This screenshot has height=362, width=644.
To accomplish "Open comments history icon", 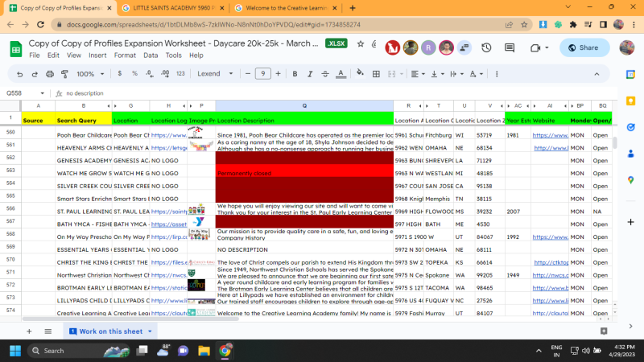I will click(x=510, y=47).
